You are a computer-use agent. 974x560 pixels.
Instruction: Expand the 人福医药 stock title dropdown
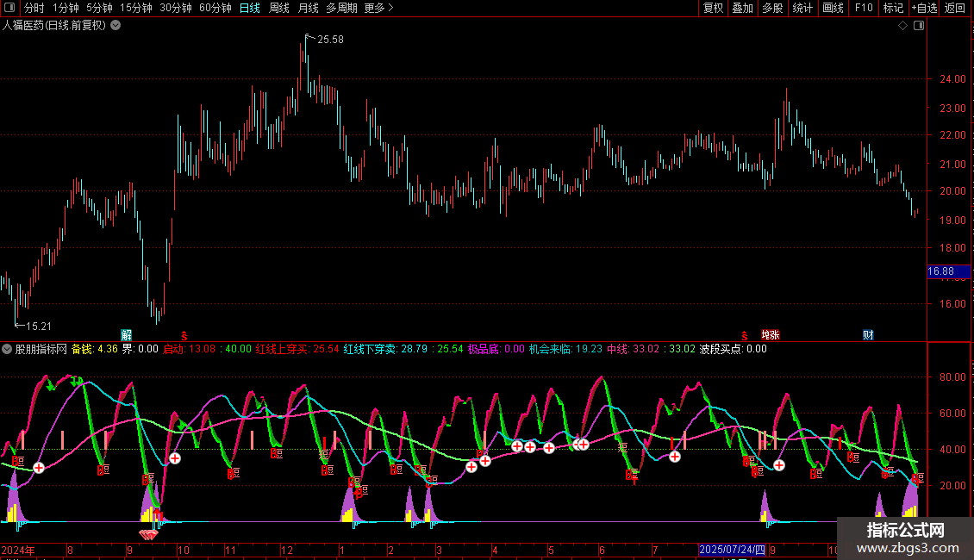click(x=116, y=25)
